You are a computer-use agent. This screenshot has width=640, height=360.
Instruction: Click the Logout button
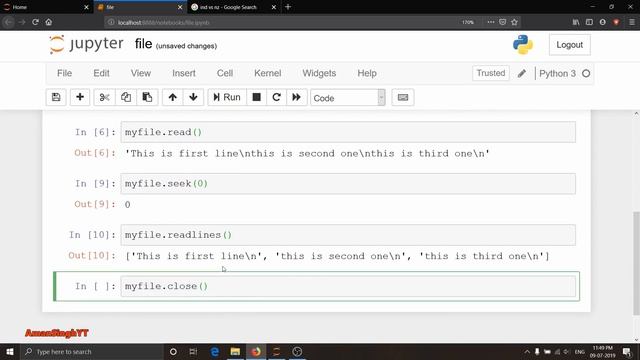coord(569,45)
